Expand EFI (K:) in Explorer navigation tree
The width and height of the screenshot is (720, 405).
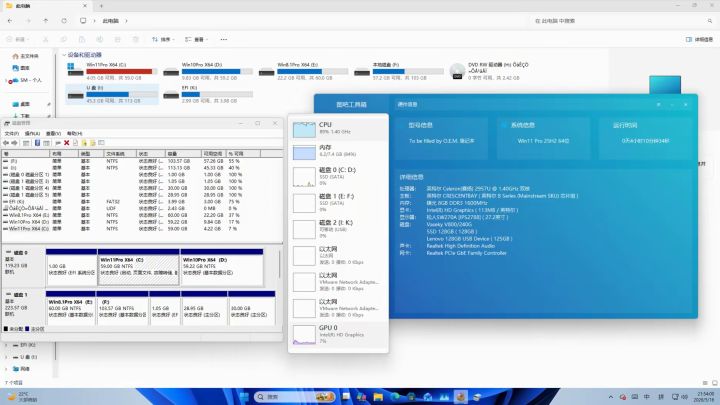click(6, 345)
